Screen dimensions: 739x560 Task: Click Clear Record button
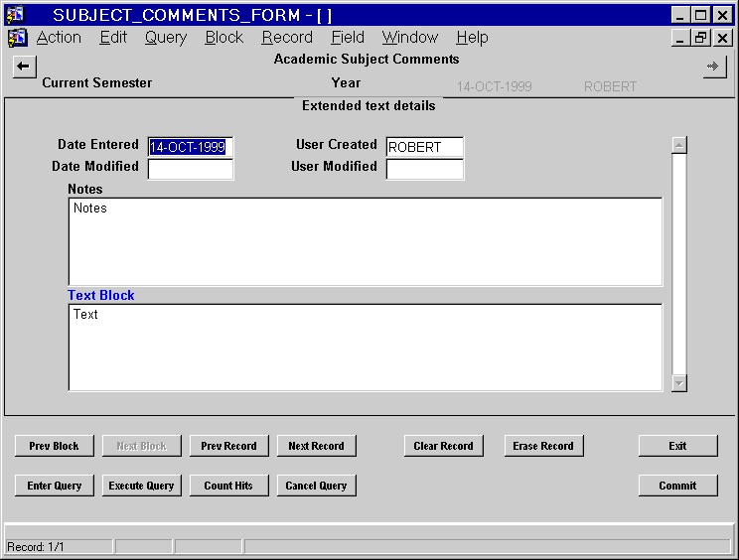tap(443, 446)
